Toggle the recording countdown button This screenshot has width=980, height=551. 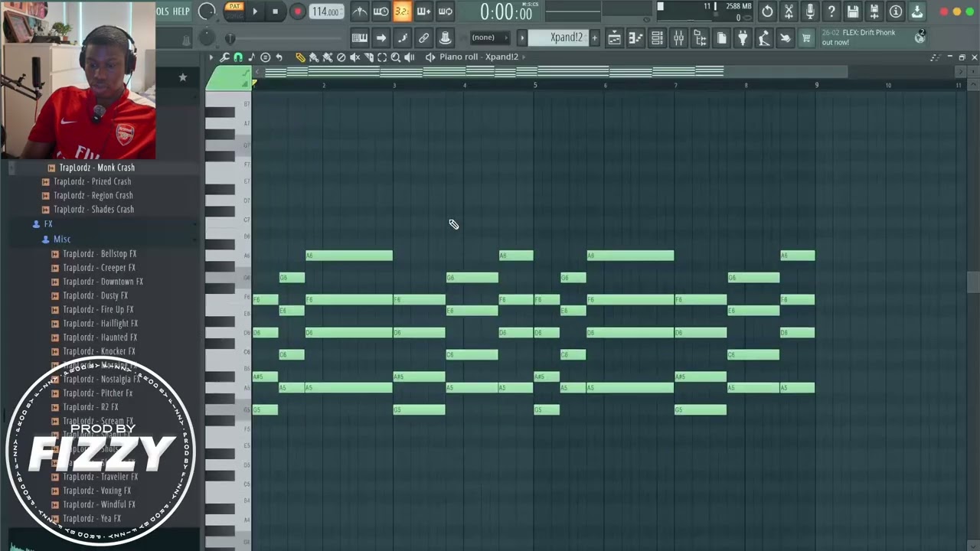402,11
